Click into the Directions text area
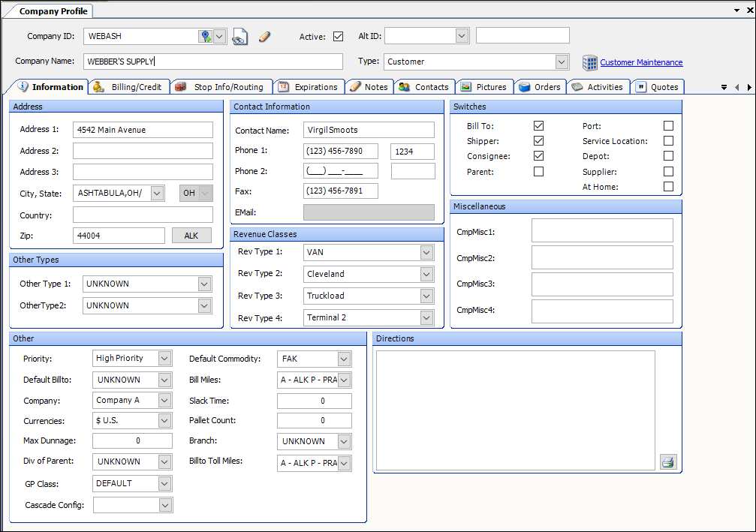 515,410
